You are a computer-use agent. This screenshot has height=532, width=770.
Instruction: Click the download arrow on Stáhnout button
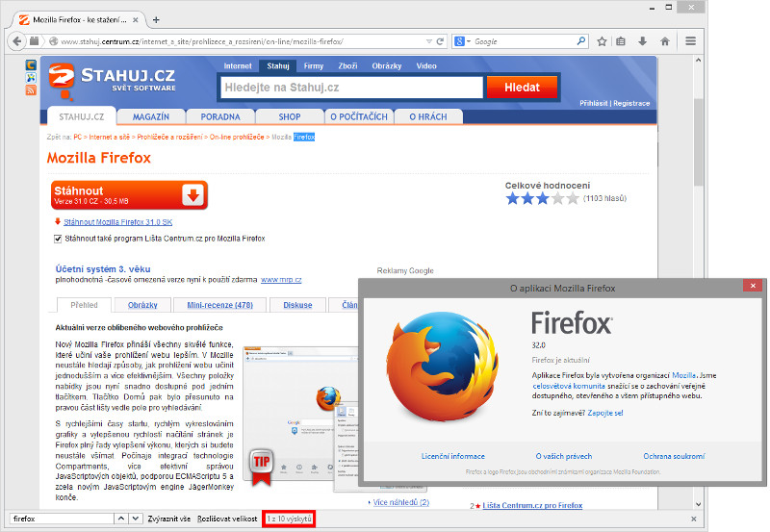(x=193, y=195)
